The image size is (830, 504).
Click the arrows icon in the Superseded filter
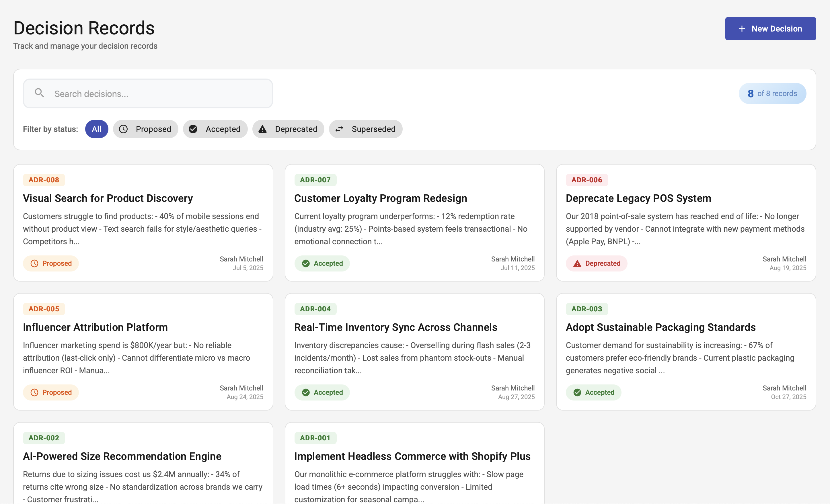339,129
